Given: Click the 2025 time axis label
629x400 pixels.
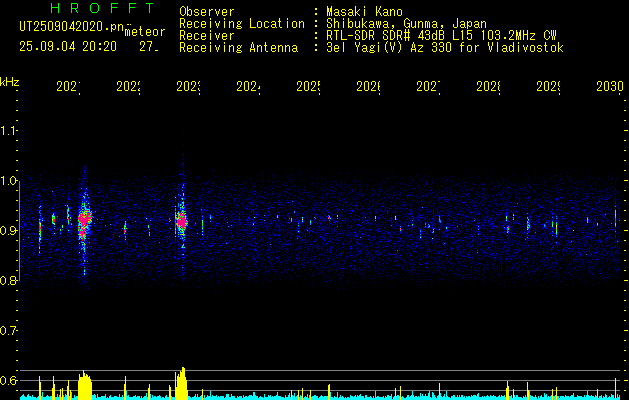Looking at the screenshot, I should [x=308, y=86].
